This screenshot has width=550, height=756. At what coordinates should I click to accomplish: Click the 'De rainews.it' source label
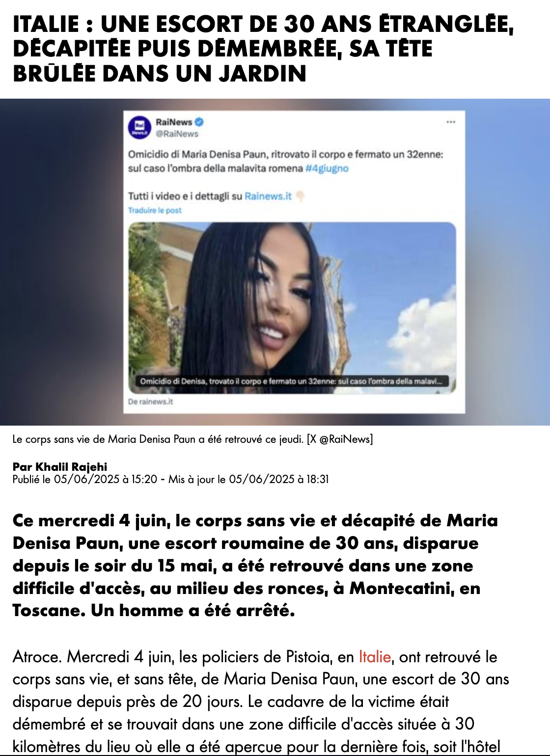coord(150,402)
